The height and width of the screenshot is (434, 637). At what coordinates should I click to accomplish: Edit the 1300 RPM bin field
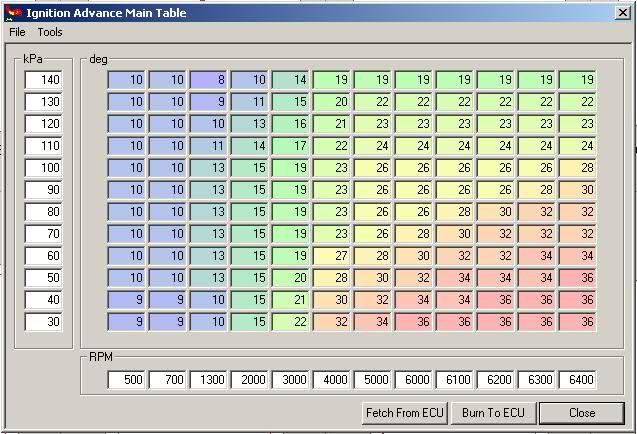pyautogui.click(x=208, y=380)
